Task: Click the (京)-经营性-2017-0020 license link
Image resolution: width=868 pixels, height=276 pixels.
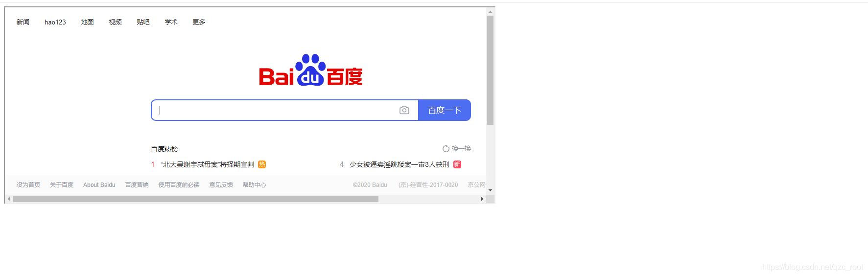Action: (428, 185)
